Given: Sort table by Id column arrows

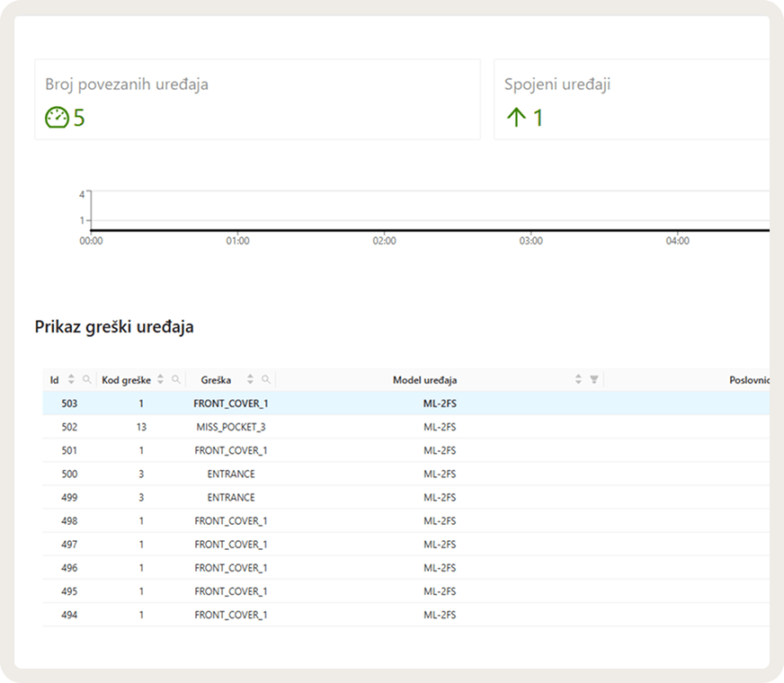Looking at the screenshot, I should click(72, 379).
